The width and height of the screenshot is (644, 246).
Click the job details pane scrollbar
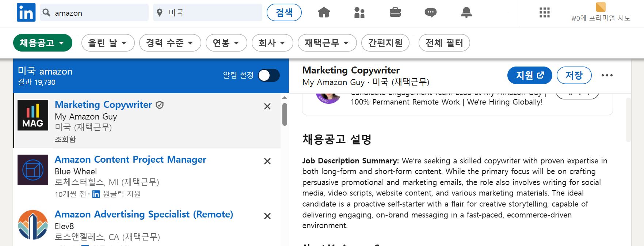click(x=629, y=120)
